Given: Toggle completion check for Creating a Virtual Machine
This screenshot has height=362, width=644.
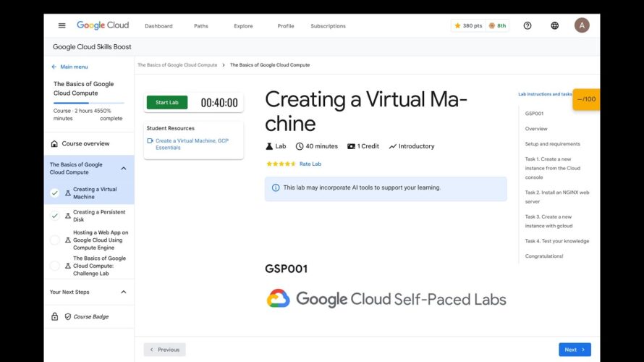Looking at the screenshot, I should [54, 193].
